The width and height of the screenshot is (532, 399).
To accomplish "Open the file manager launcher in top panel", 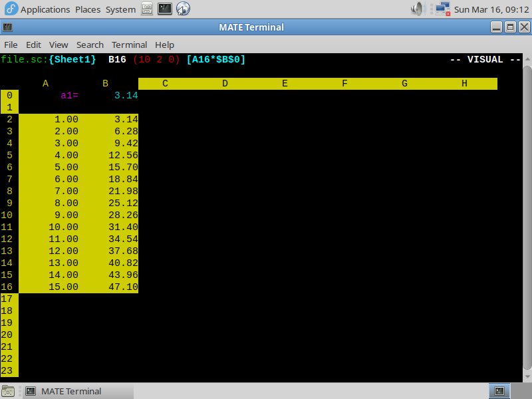I will 147,9.
